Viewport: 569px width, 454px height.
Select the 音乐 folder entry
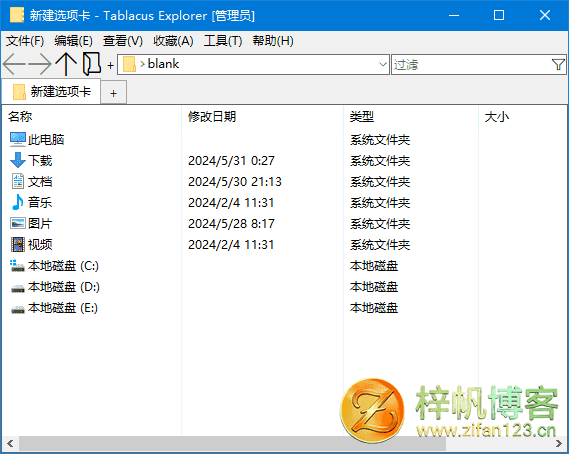click(40, 203)
